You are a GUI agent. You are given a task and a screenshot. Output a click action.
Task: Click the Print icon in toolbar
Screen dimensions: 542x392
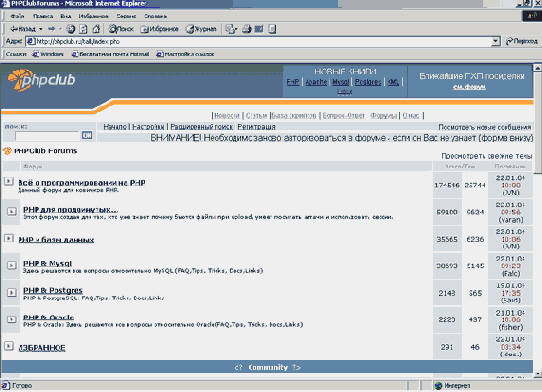pos(246,29)
